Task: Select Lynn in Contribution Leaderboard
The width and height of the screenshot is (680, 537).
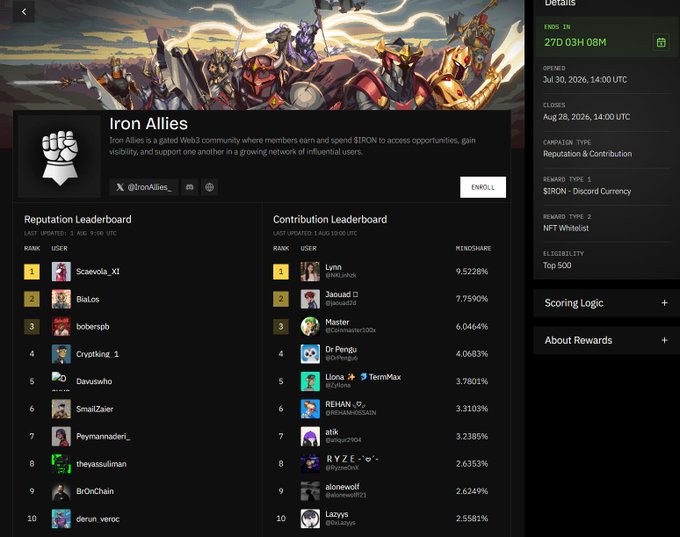Action: [333, 267]
